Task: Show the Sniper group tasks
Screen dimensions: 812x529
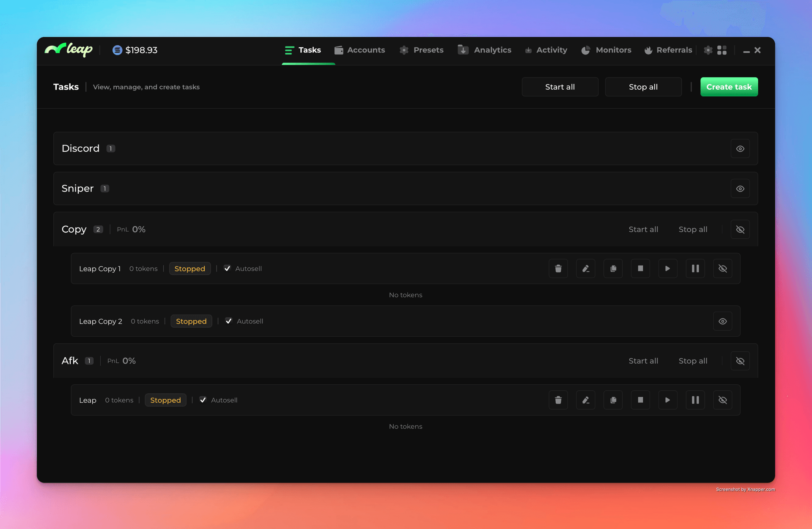Action: [x=740, y=189]
